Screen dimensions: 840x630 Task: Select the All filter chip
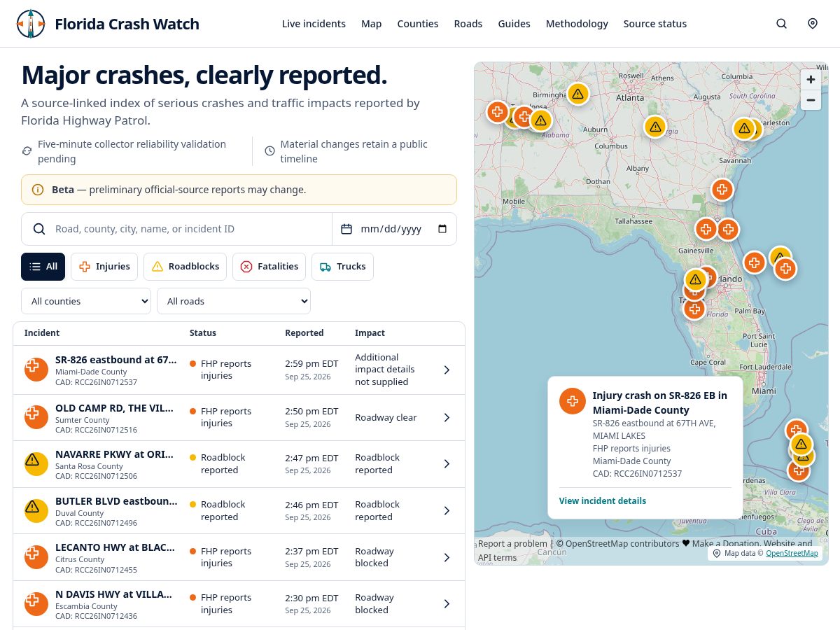[43, 267]
